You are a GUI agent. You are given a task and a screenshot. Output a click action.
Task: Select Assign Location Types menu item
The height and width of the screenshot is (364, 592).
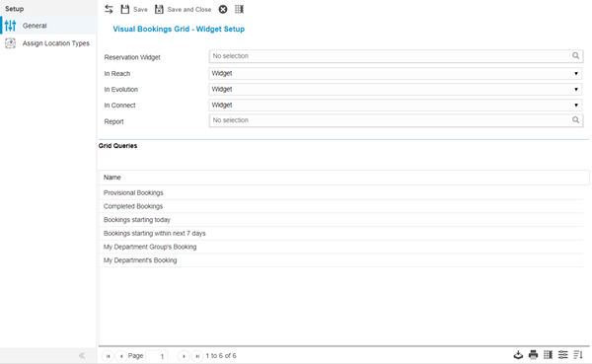48,43
